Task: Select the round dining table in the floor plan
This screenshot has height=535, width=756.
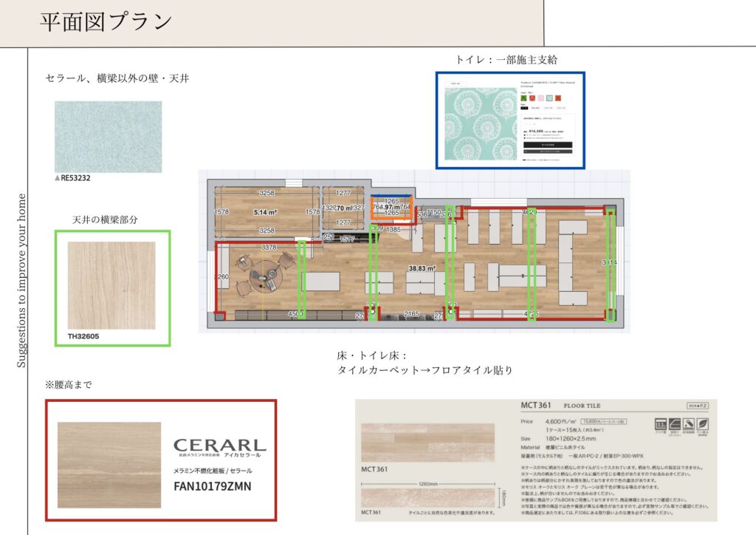Action: [x=264, y=276]
